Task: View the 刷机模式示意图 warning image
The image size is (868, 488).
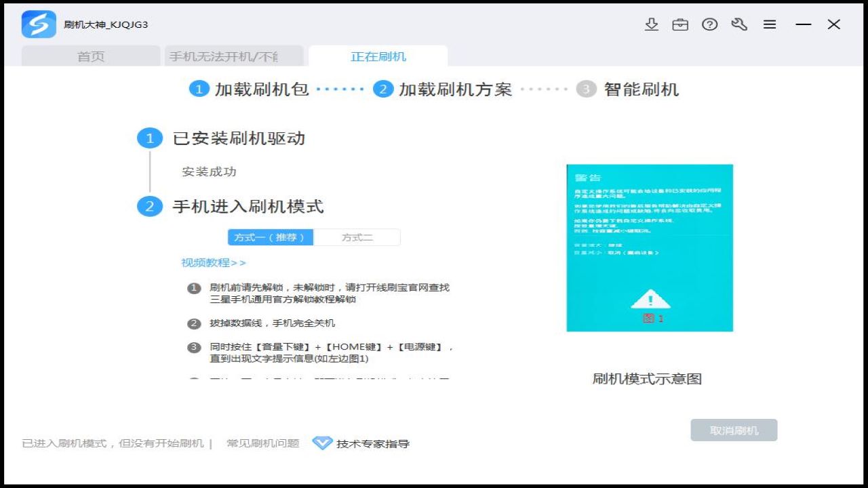Action: 649,247
